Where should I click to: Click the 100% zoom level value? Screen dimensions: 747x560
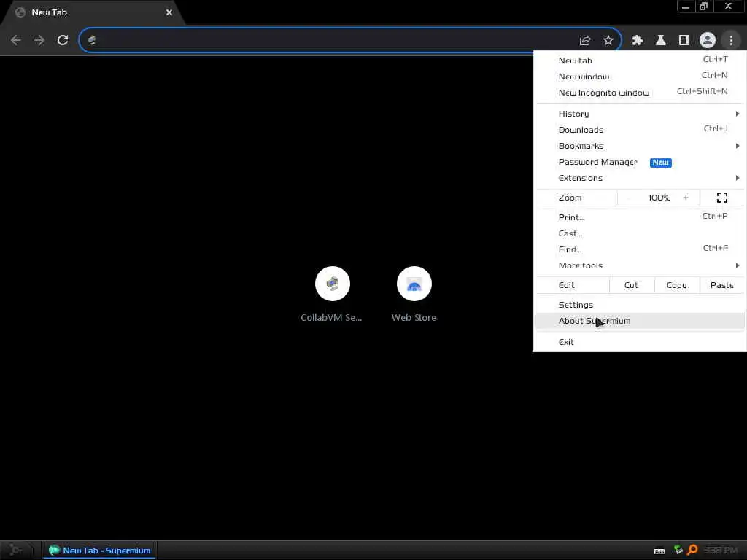pos(659,198)
